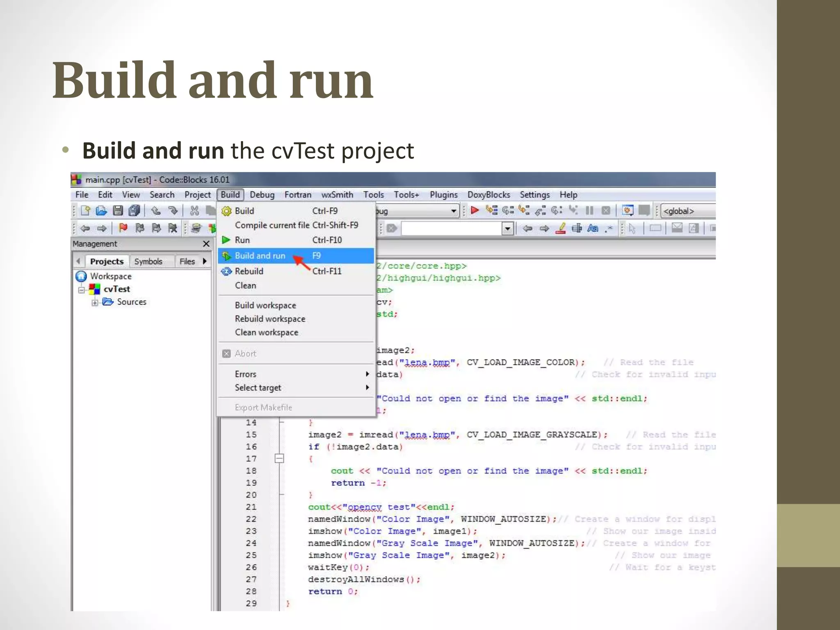This screenshot has width=840, height=630.
Task: Choose Build workspace menu entry
Action: pos(296,305)
